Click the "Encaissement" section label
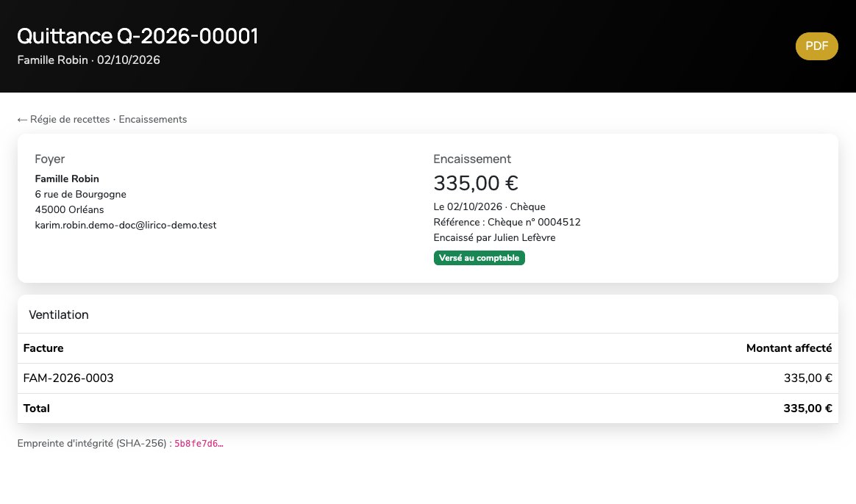 pos(472,159)
